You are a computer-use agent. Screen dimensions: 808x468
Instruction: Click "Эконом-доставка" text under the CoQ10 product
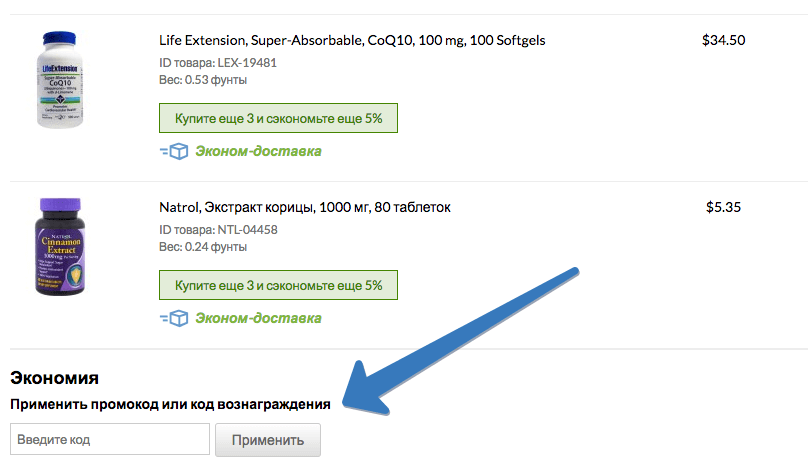pos(258,152)
